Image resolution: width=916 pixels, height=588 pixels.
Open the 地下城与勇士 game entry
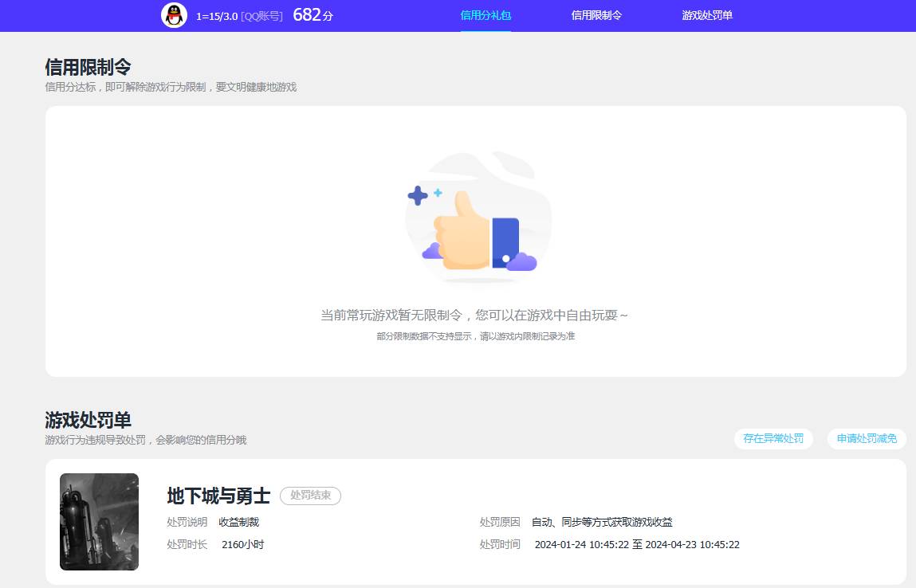(x=217, y=496)
